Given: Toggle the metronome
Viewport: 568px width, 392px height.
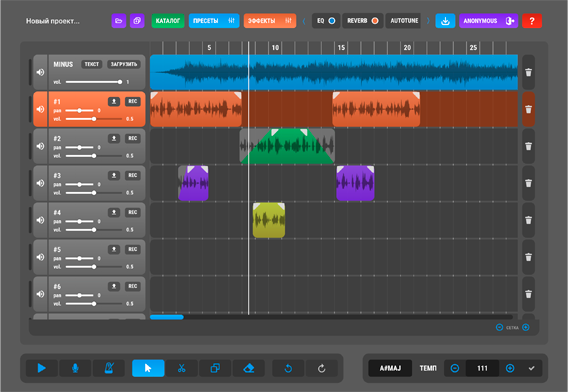Looking at the screenshot, I should (109, 368).
